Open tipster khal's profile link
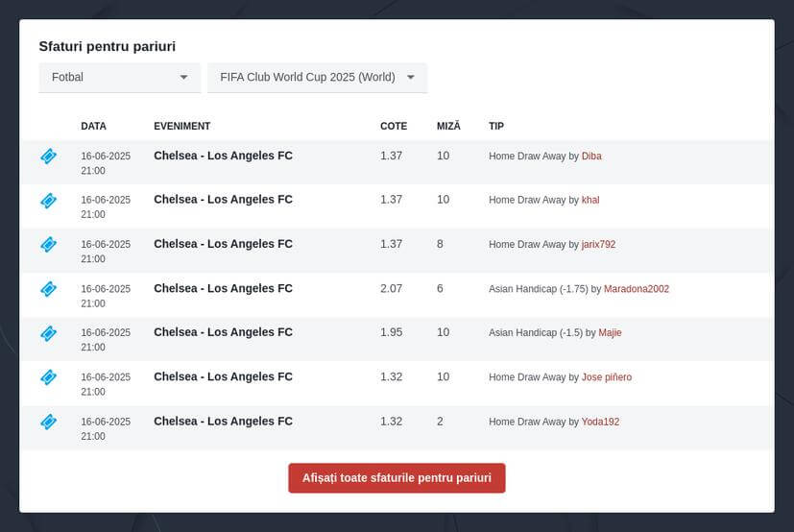 (590, 200)
